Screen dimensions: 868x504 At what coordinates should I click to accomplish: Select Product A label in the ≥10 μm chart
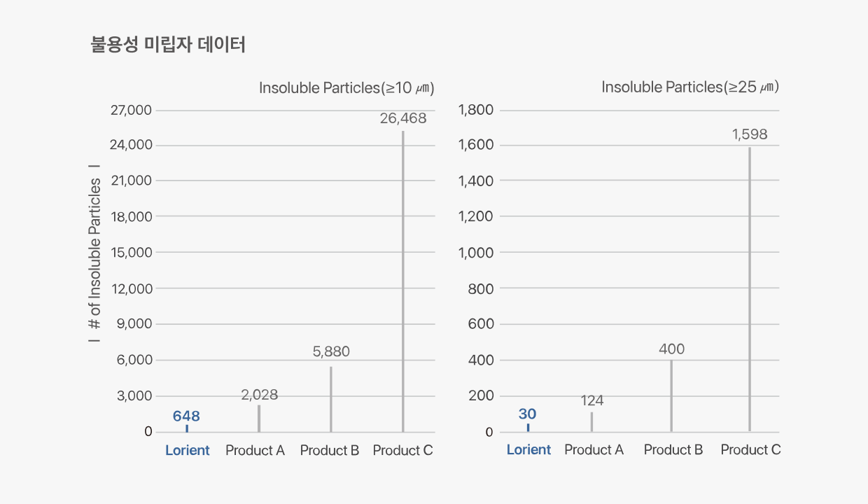[x=255, y=450]
